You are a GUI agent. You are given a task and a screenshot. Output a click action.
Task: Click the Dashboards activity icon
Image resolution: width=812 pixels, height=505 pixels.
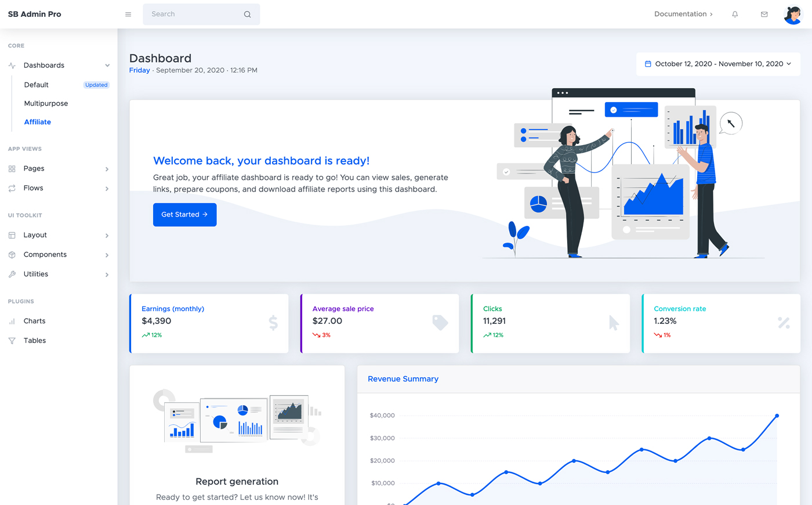[x=10, y=65]
